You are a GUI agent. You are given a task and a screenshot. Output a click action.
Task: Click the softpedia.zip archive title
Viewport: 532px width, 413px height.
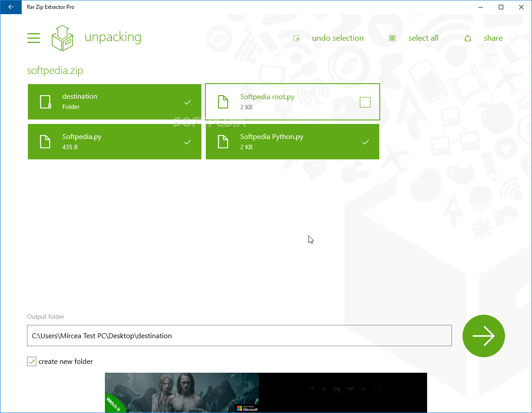[55, 70]
